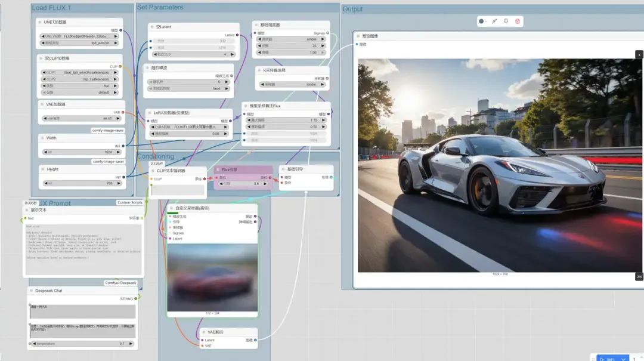Collapse the Height node

coord(43,169)
